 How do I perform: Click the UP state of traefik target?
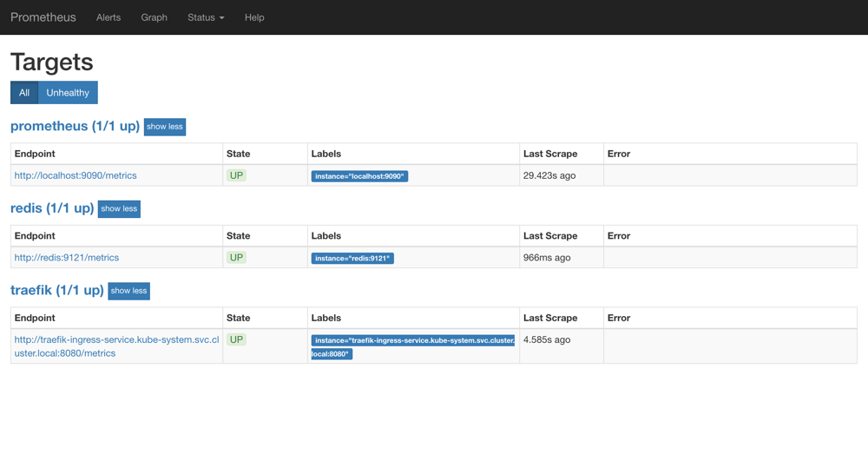click(236, 339)
